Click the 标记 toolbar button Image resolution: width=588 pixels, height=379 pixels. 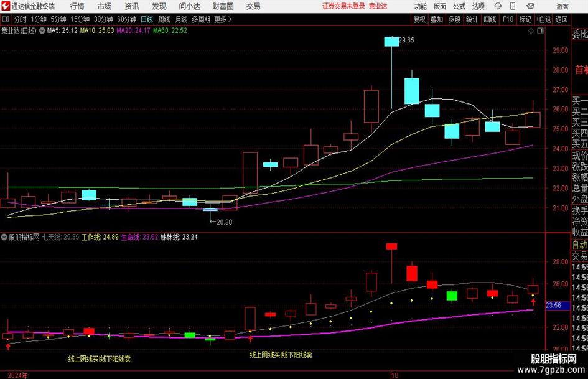525,19
